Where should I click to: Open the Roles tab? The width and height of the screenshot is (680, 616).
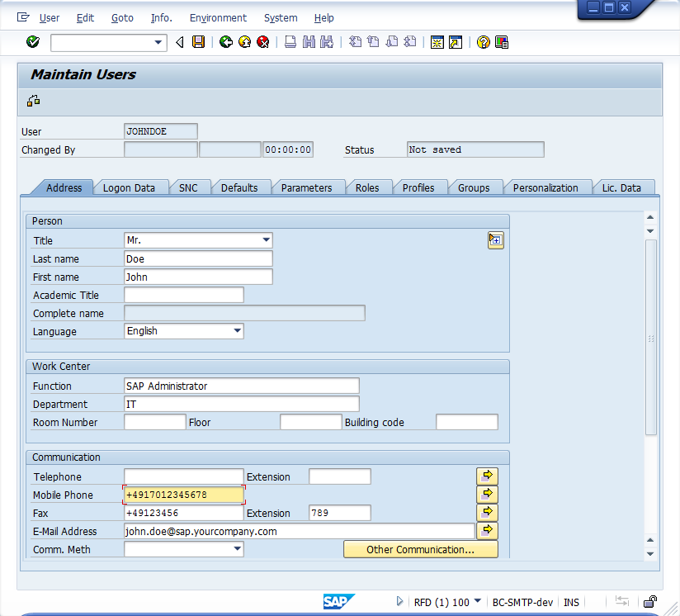click(x=367, y=188)
